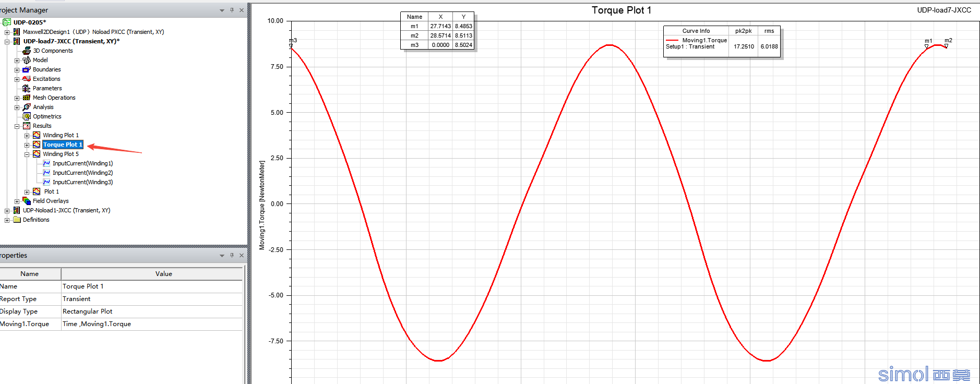Viewport: 980px width, 384px height.
Task: Expand the Definitions node
Action: [x=7, y=220]
